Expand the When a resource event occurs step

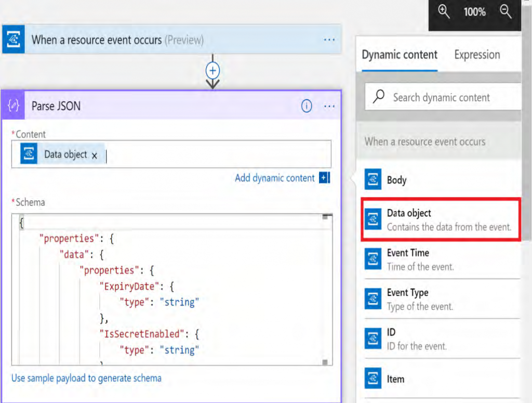pos(117,40)
